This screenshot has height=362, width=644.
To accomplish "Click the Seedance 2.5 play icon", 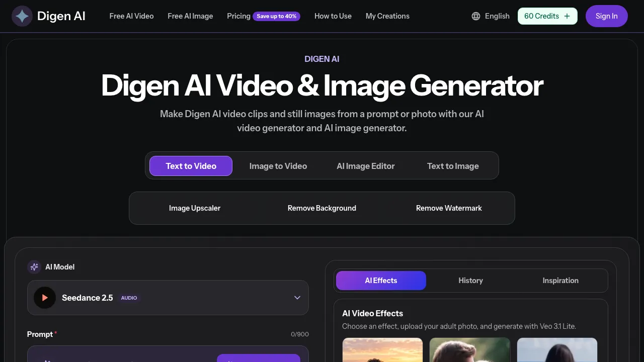I will click(45, 298).
